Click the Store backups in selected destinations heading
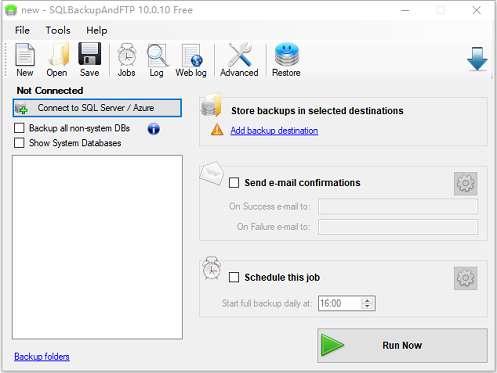The image size is (497, 373). (x=317, y=111)
